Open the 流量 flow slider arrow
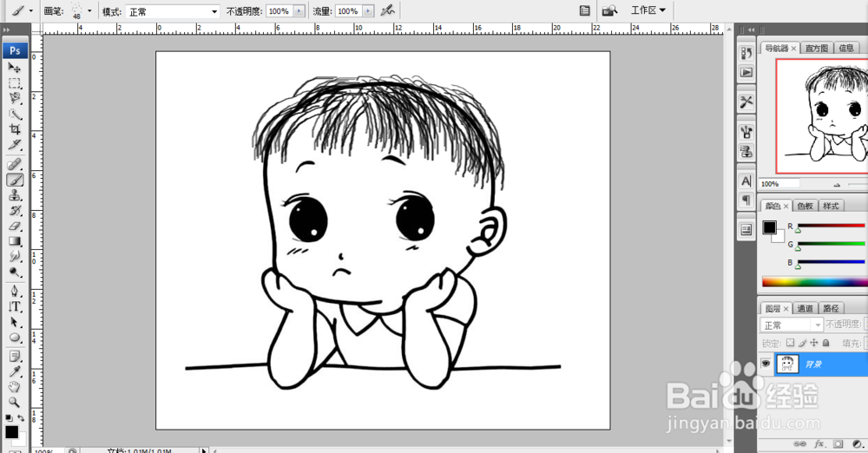The width and height of the screenshot is (868, 453). [368, 11]
